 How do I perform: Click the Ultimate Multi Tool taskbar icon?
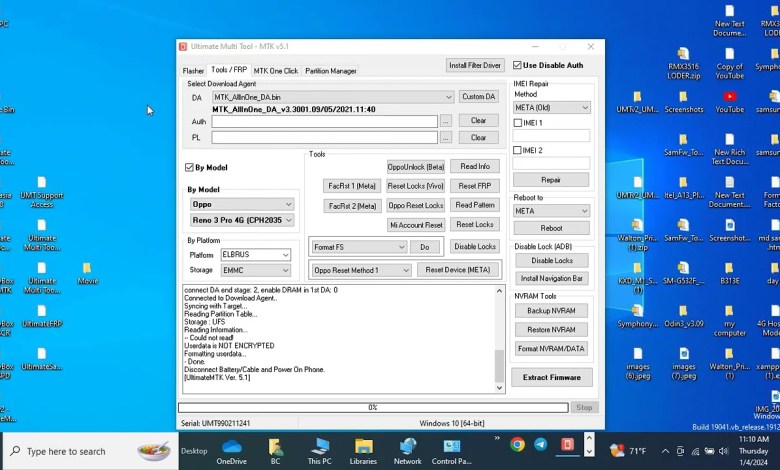(x=567, y=444)
